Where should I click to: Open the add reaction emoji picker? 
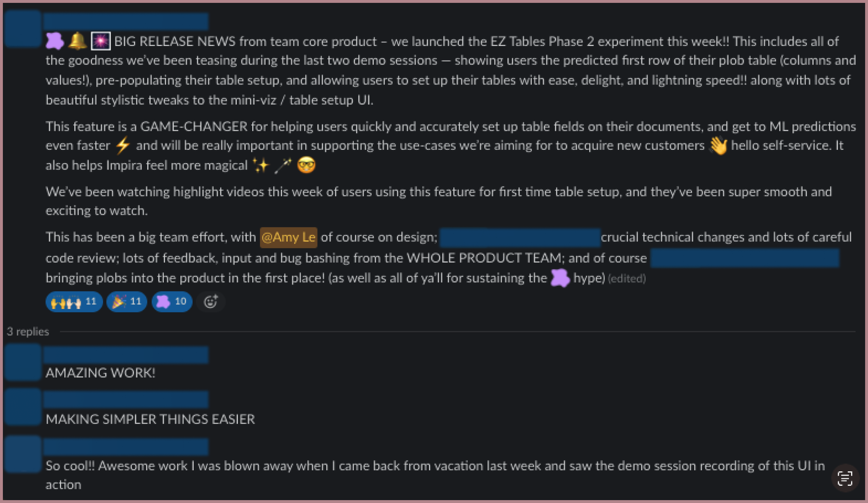(211, 302)
